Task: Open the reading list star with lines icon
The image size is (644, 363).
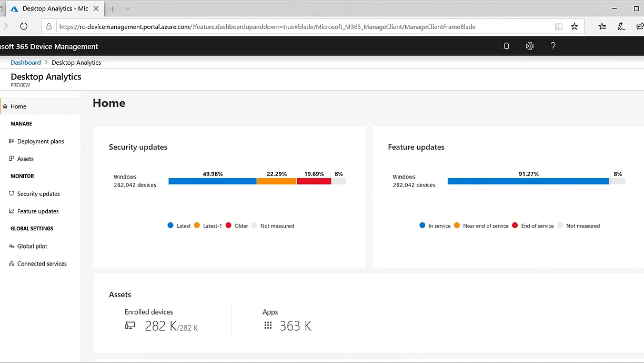Action: tap(602, 26)
